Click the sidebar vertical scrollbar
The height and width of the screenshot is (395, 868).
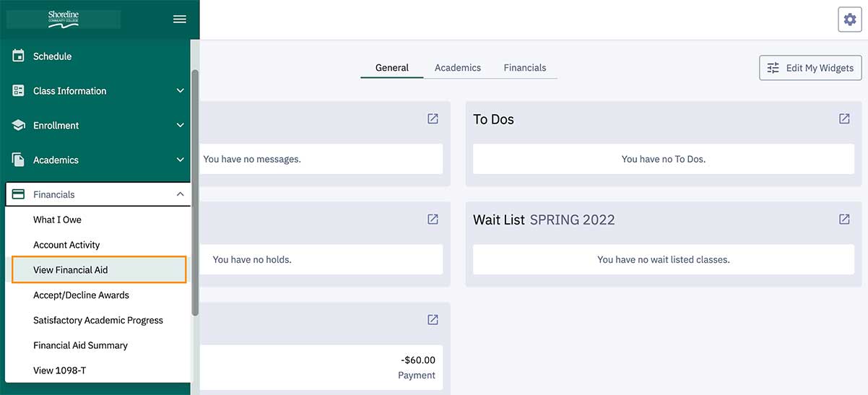[195, 192]
